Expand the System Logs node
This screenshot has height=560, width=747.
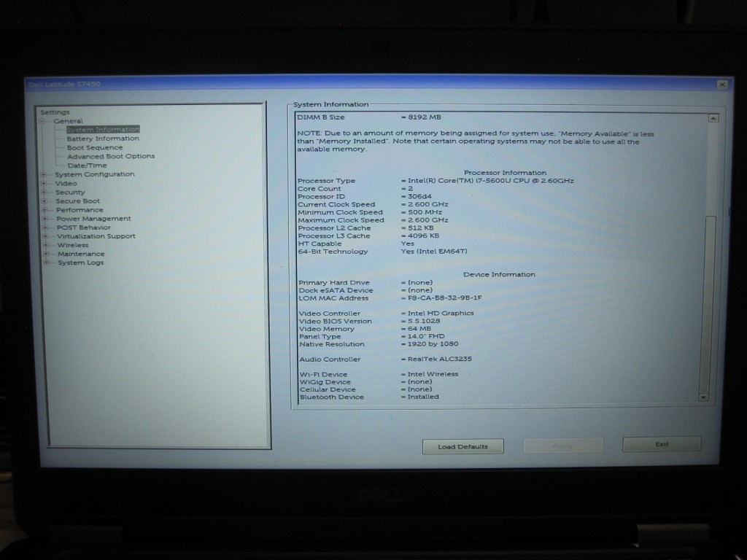click(47, 262)
